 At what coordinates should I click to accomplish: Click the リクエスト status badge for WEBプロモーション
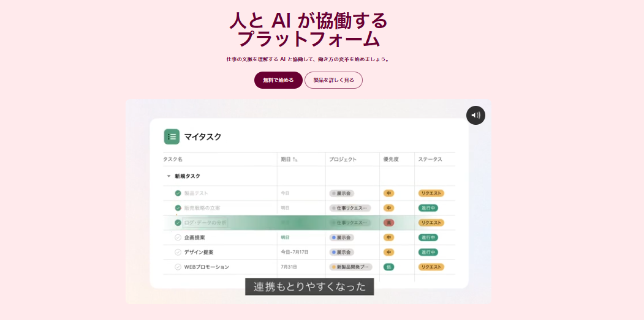click(431, 267)
